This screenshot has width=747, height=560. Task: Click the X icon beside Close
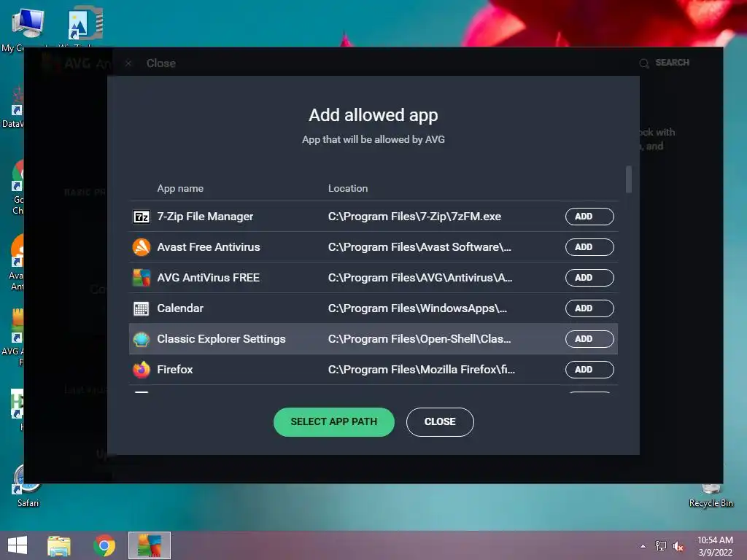(128, 63)
